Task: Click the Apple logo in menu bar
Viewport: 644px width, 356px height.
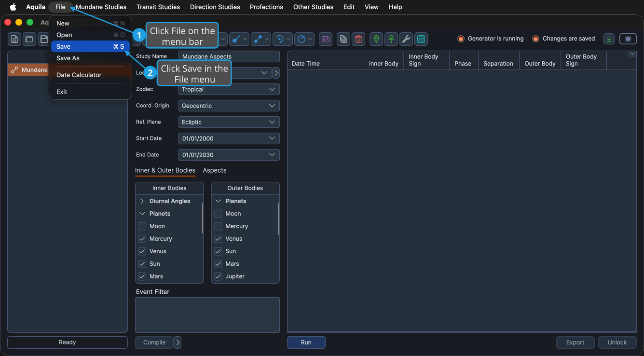Action: [x=13, y=7]
